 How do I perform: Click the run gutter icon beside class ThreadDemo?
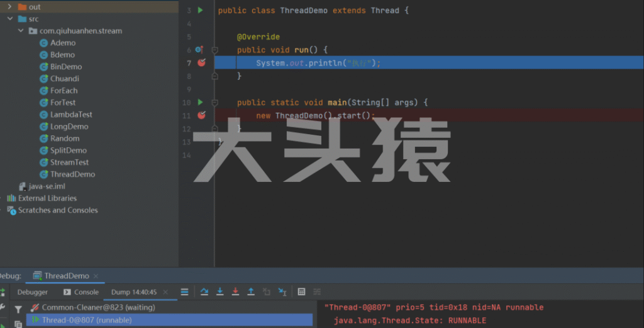tap(201, 10)
